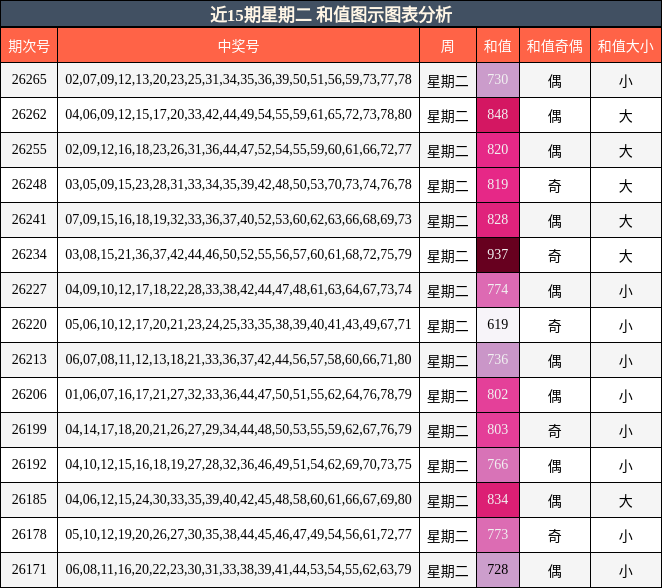Click 奇 parity in row 26234
The height and width of the screenshot is (588, 662).
pyautogui.click(x=555, y=256)
